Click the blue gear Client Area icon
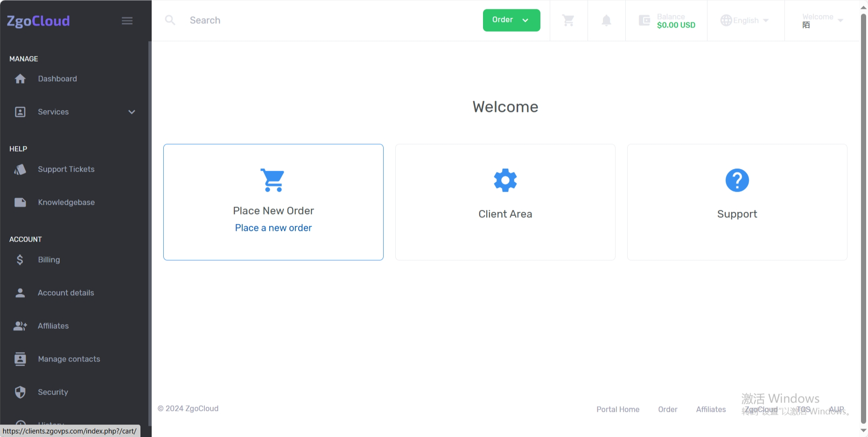 point(505,180)
